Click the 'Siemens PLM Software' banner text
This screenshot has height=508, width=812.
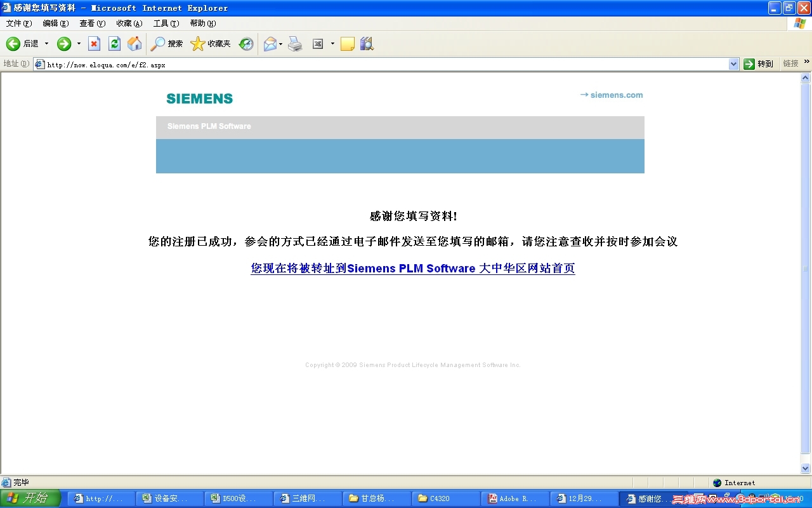pyautogui.click(x=209, y=126)
